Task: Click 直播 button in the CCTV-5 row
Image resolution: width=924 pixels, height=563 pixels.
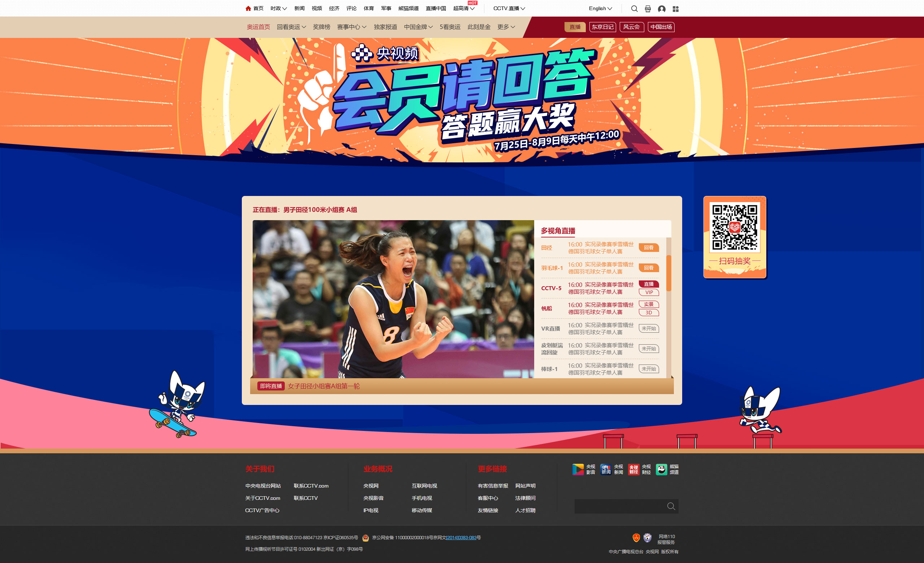Action: pyautogui.click(x=649, y=284)
